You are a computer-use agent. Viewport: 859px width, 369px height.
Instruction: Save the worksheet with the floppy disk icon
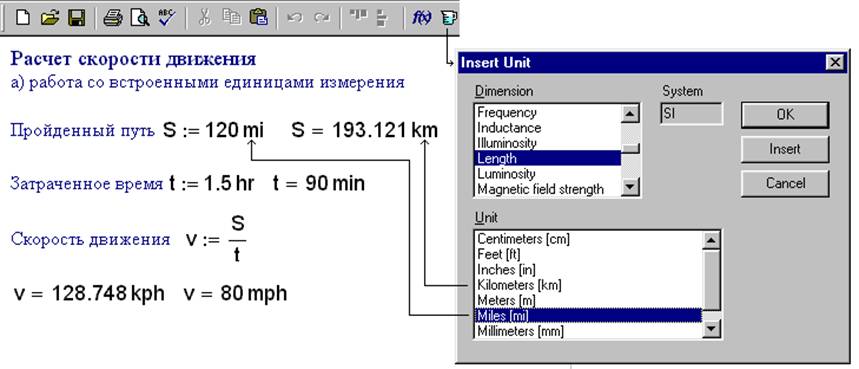click(76, 18)
